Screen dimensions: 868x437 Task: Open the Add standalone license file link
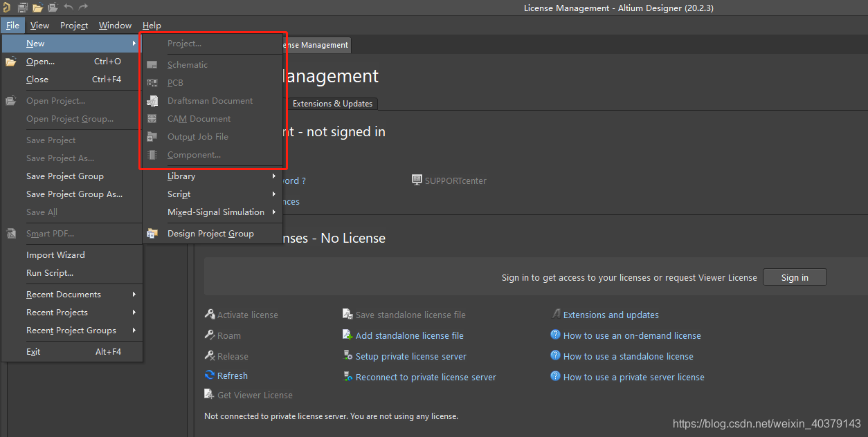[x=409, y=335]
